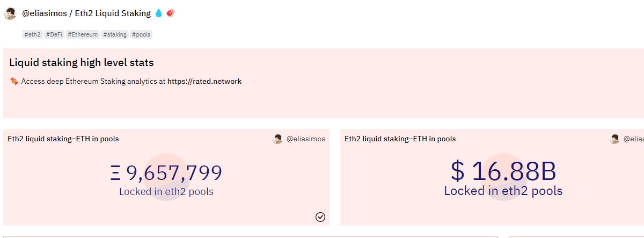Viewport: 644px width, 238px height.
Task: Open the @eliasimos link in the left panel
Action: click(305, 139)
